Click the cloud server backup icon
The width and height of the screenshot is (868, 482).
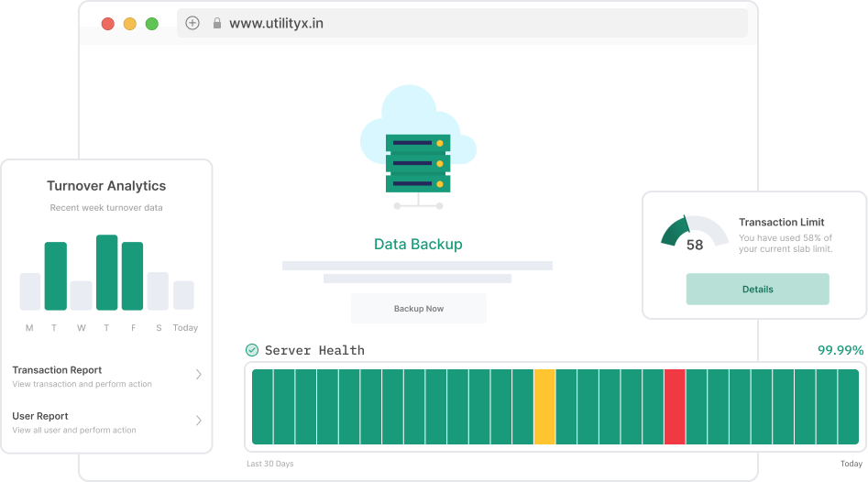point(418,147)
